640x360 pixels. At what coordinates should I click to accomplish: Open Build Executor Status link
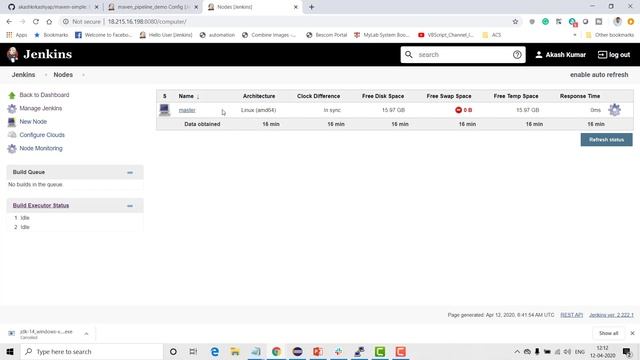click(41, 205)
